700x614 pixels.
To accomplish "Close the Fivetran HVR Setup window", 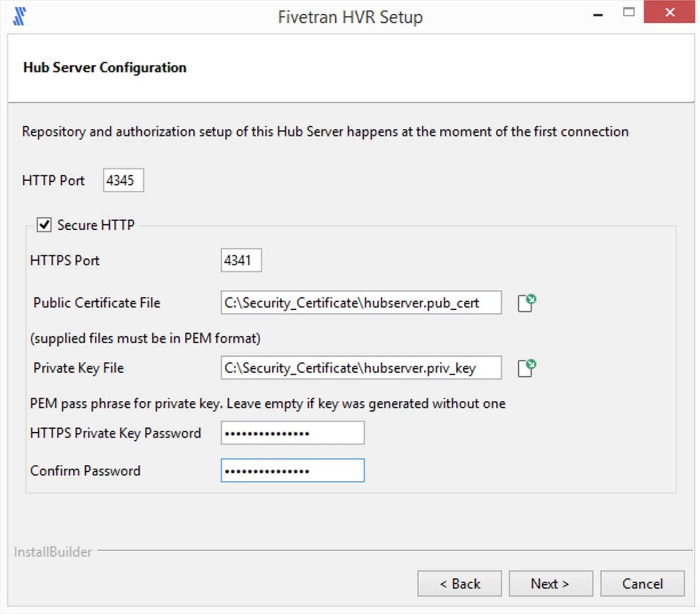I will coord(669,12).
